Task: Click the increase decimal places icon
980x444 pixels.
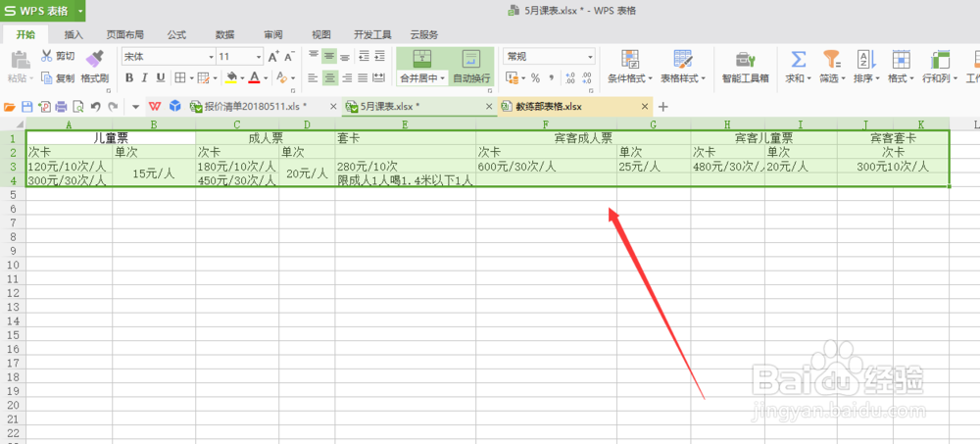Action: coord(569,78)
